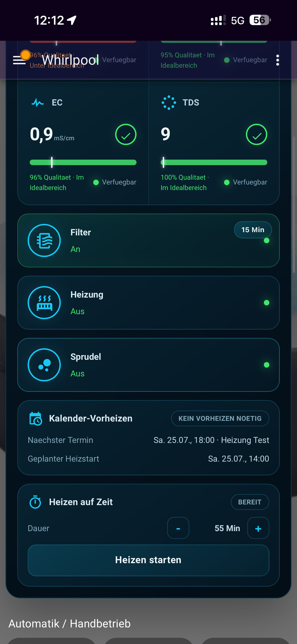The width and height of the screenshot is (297, 644).
Task: Tap the Kalender-Vorheizen calendar icon
Action: [36, 419]
